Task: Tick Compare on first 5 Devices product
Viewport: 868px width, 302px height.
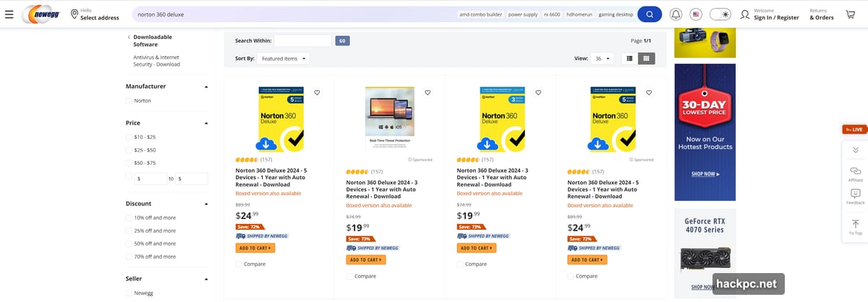Action: 239,264
